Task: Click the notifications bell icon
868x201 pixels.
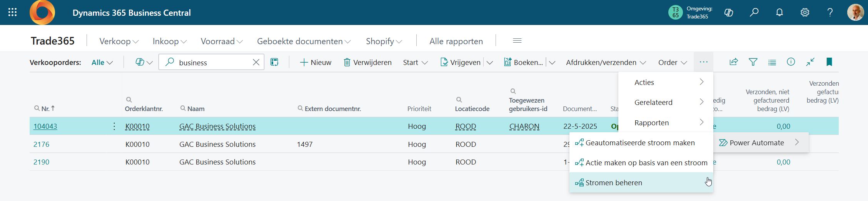Action: tap(779, 13)
